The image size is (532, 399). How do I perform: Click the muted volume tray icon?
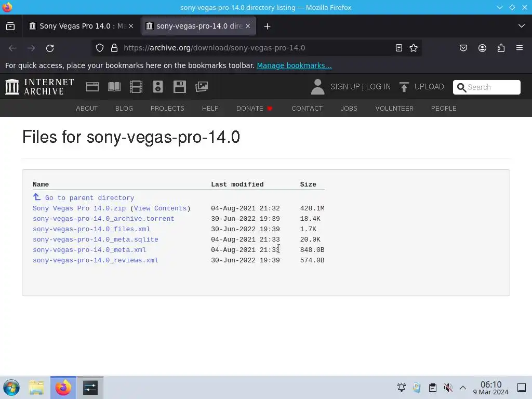tap(448, 388)
